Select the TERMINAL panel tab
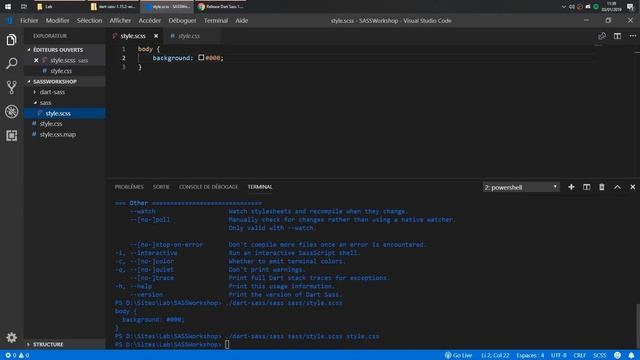This screenshot has height=360, width=640. pos(260,187)
